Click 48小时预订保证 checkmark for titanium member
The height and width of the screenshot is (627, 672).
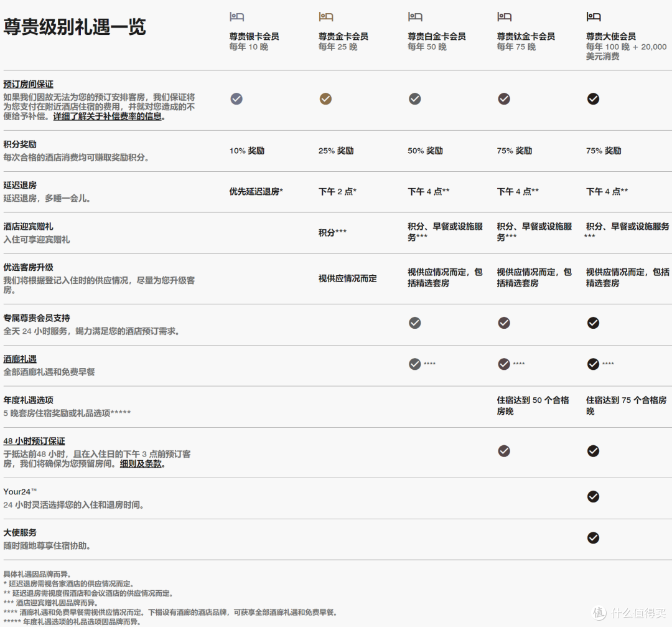coord(504,451)
